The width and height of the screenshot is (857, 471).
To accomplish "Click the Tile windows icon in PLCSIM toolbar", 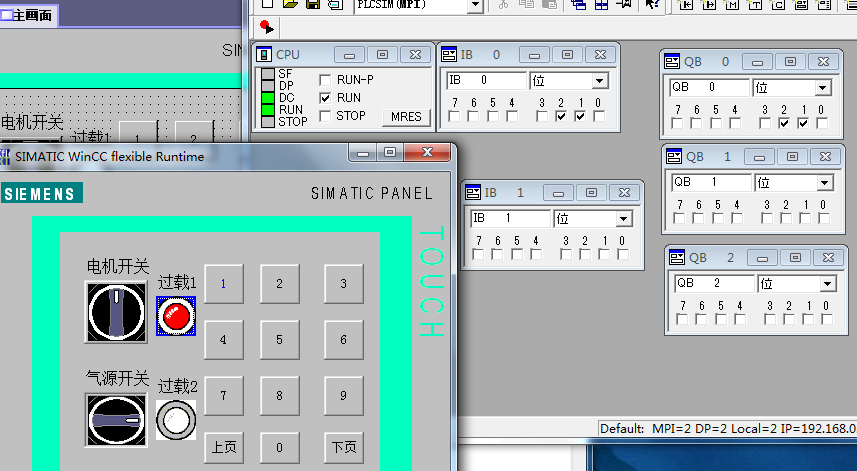I will pos(601,4).
